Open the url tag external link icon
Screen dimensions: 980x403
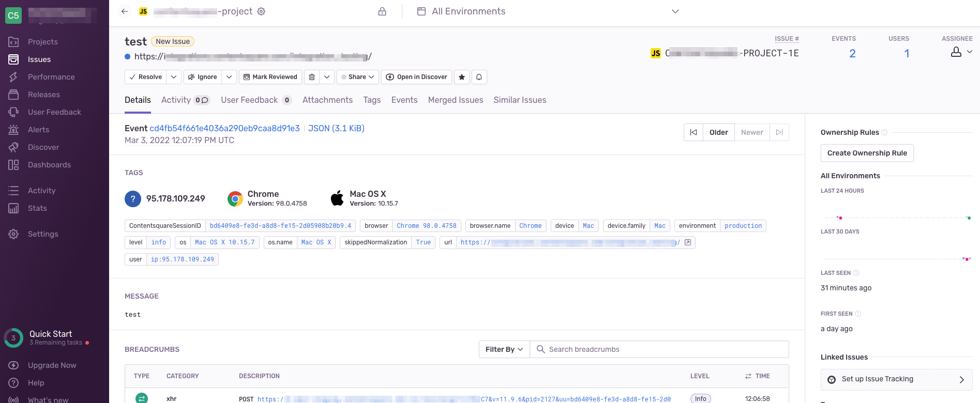[688, 242]
